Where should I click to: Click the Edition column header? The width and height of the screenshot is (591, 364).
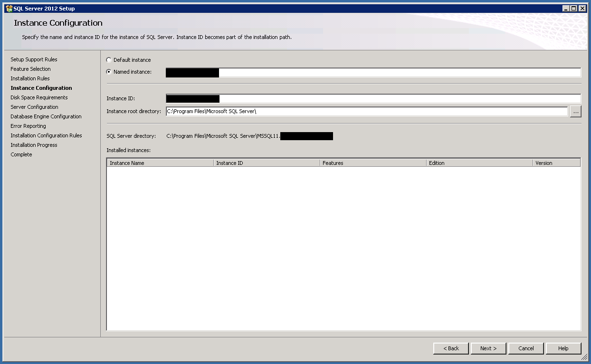coord(479,163)
